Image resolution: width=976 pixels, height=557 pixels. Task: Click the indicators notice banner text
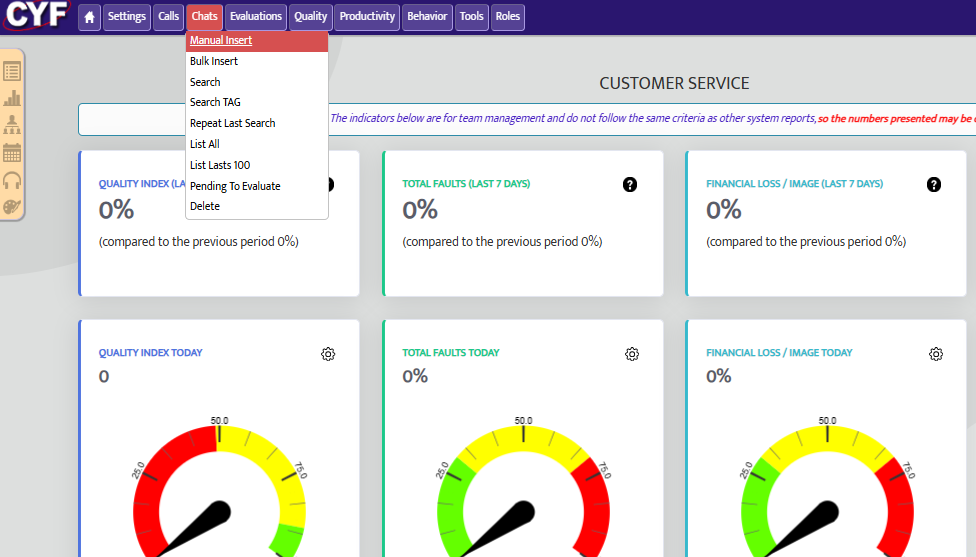pyautogui.click(x=652, y=118)
